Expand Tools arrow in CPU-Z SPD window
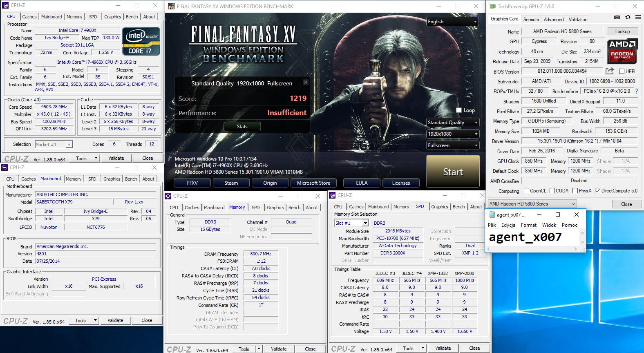The image size is (644, 353). coord(423,348)
